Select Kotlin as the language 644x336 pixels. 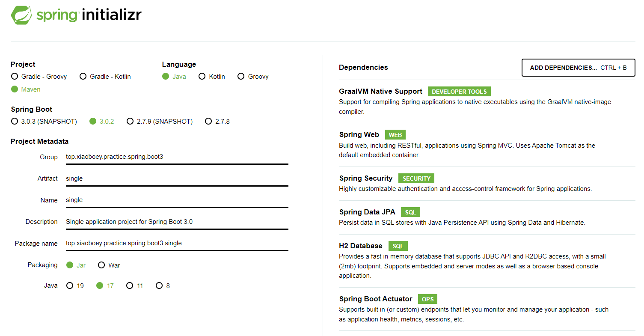pyautogui.click(x=202, y=77)
